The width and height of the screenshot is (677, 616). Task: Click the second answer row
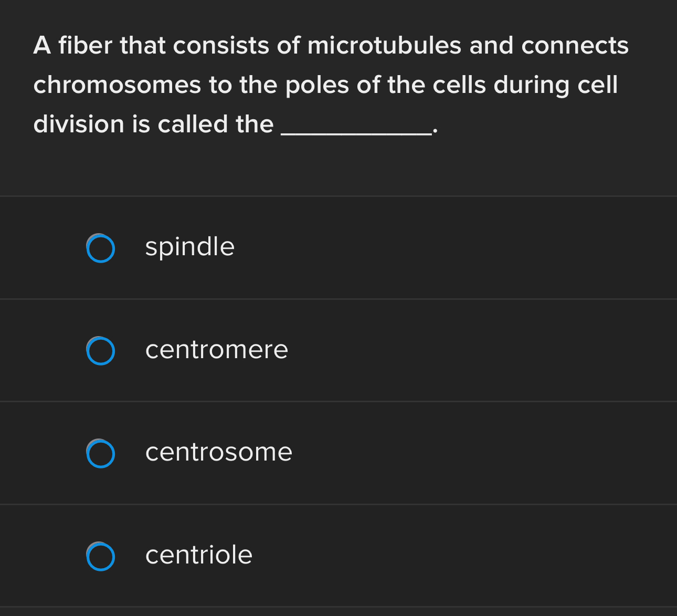click(x=338, y=350)
